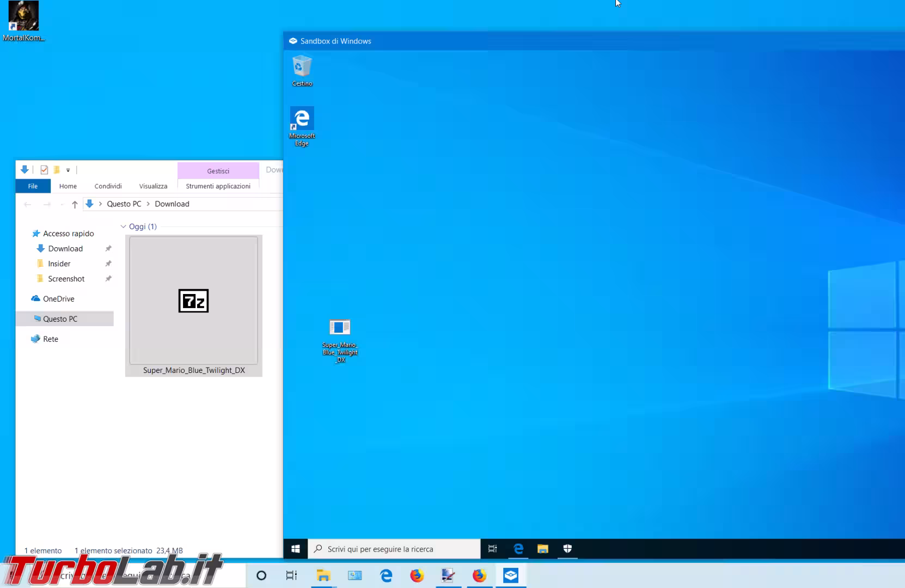Screen dimensions: 905x588
Task: Click the Sandbox Start button
Action: [x=296, y=549]
